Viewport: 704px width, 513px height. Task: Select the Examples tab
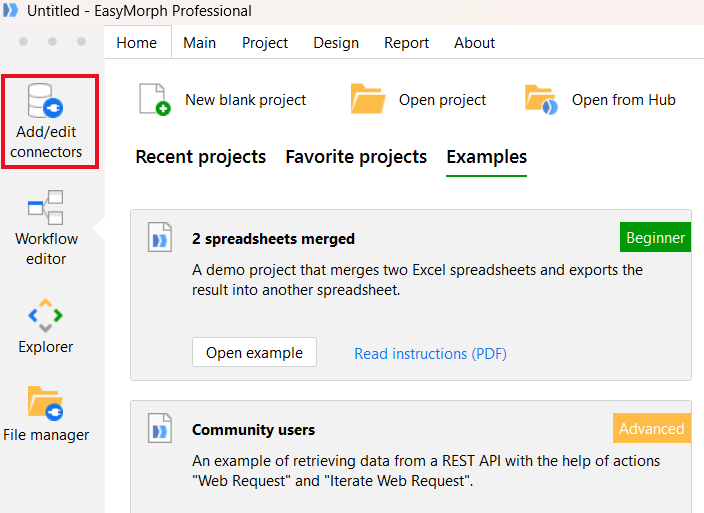tap(486, 157)
